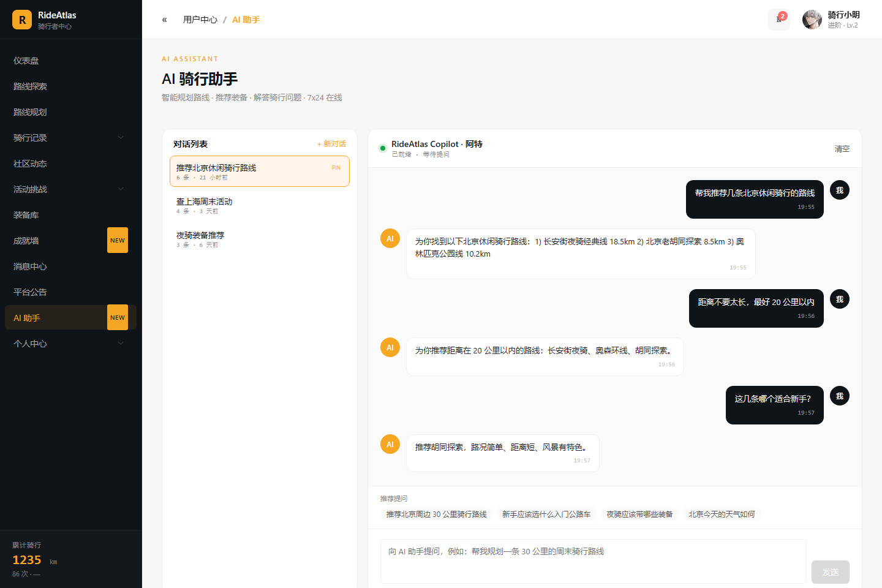Click the message 距离不要太长，最好 20 公里以内

click(x=756, y=308)
